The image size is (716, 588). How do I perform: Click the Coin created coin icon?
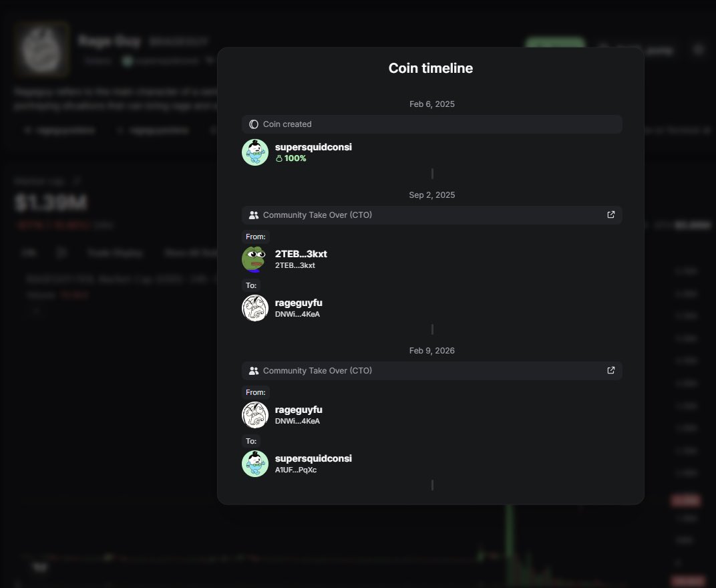tap(253, 124)
